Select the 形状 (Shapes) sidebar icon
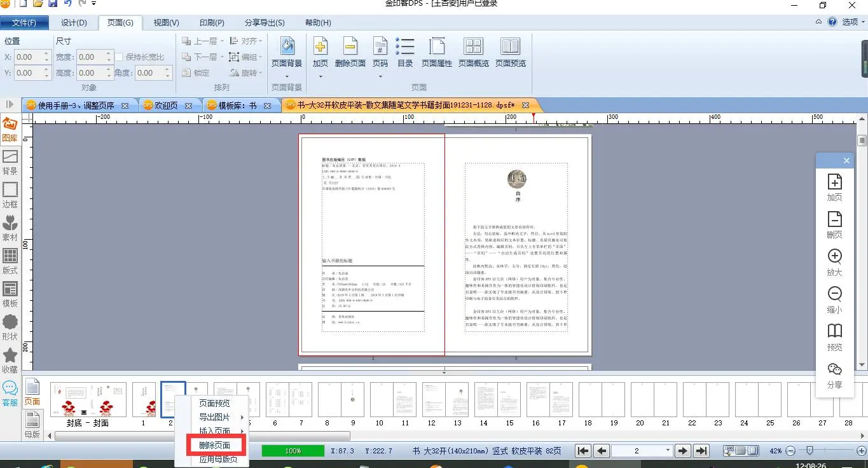The image size is (868, 468). 10,327
